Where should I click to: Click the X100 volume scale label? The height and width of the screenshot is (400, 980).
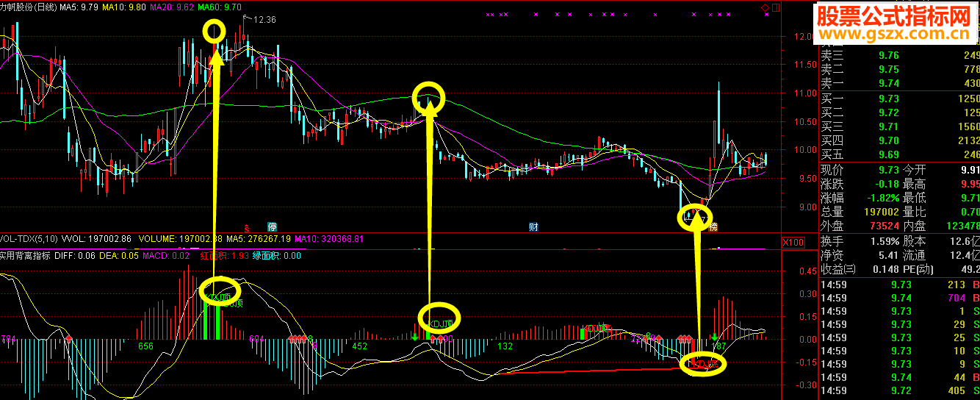tap(793, 242)
